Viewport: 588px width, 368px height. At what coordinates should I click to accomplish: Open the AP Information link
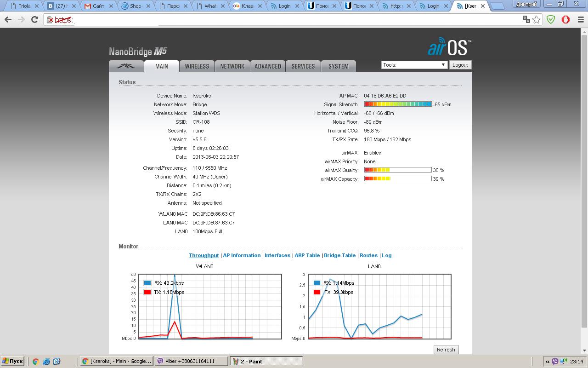point(242,255)
